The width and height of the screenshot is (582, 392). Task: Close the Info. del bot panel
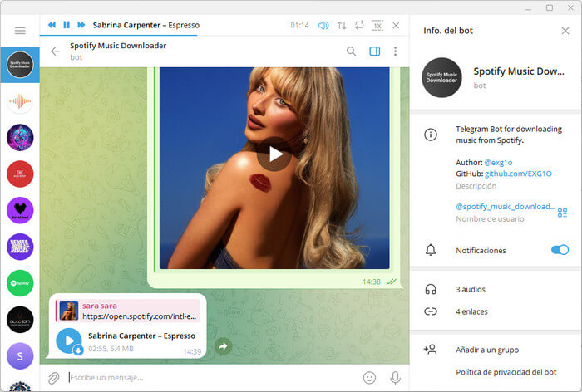(565, 31)
